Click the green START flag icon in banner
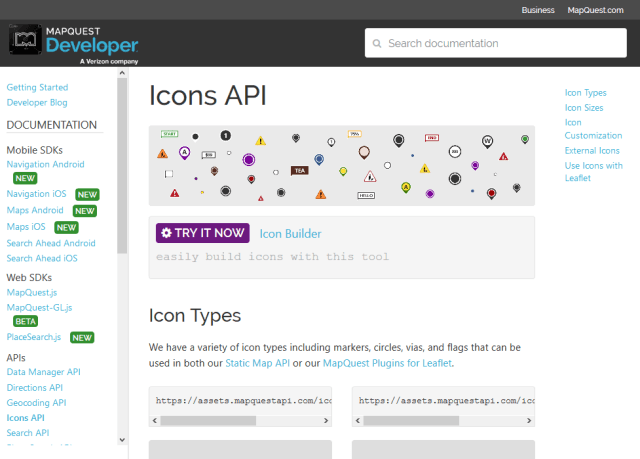Screen dimensions: 640x459 [169, 134]
